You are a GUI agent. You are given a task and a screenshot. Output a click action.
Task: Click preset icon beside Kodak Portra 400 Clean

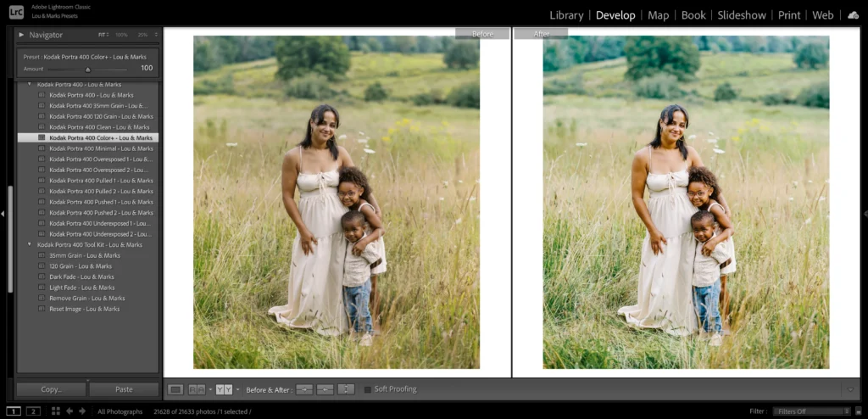[42, 127]
